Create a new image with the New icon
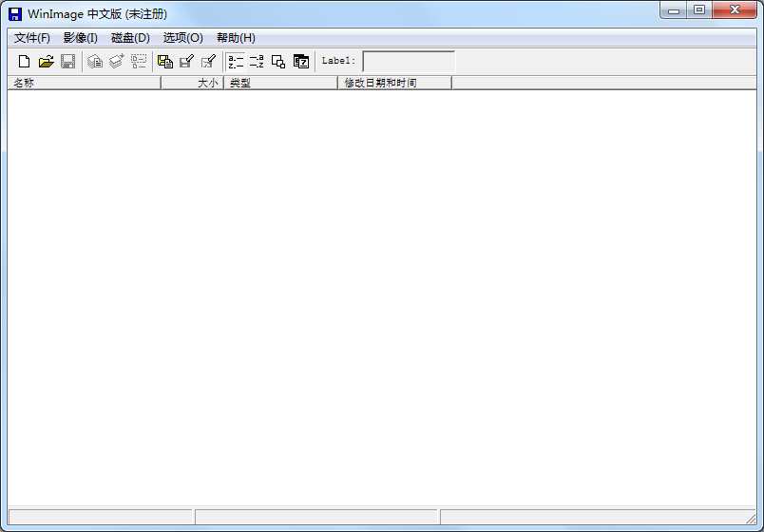 (24, 62)
